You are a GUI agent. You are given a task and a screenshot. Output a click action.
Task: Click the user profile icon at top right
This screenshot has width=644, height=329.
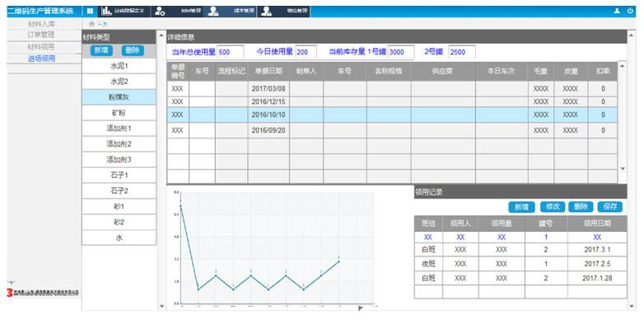point(617,11)
